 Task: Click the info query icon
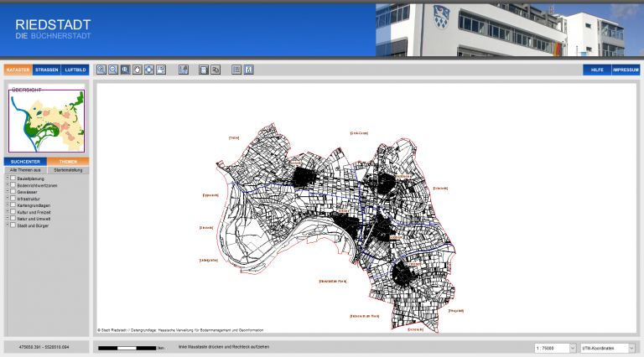click(x=248, y=70)
